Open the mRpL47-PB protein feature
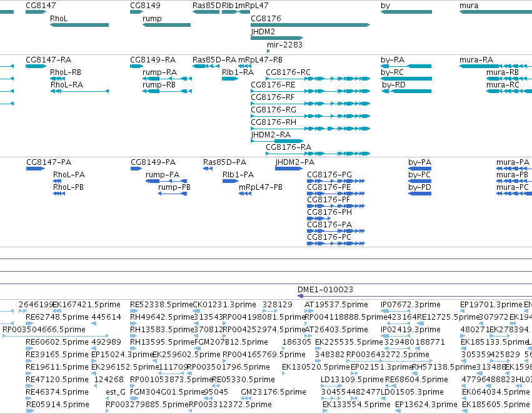 coord(245,194)
